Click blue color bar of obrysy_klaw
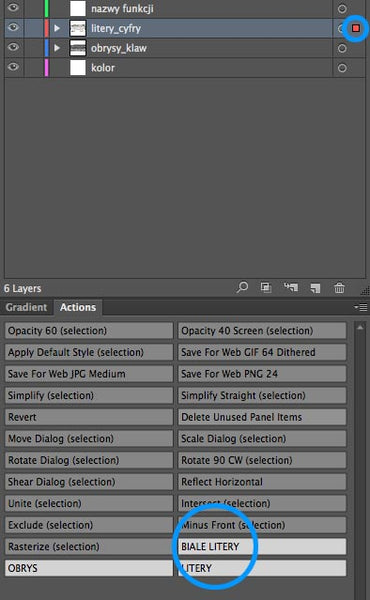 [x=47, y=48]
